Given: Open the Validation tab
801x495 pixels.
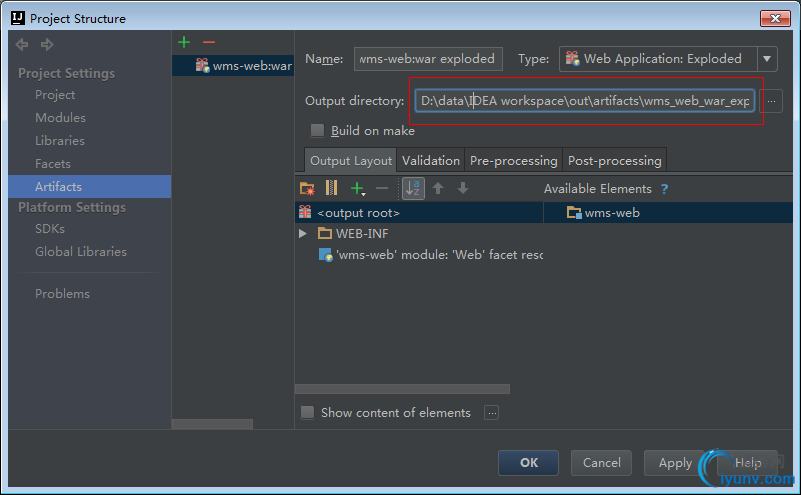Looking at the screenshot, I should click(x=431, y=161).
